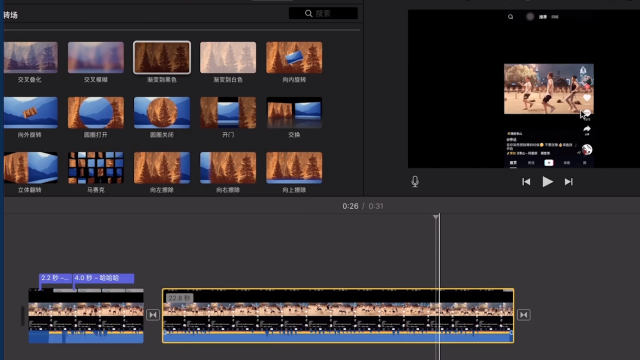Viewport: 640px width, 360px height.
Task: Select the 圆圈打开 transition
Action: [x=96, y=113]
